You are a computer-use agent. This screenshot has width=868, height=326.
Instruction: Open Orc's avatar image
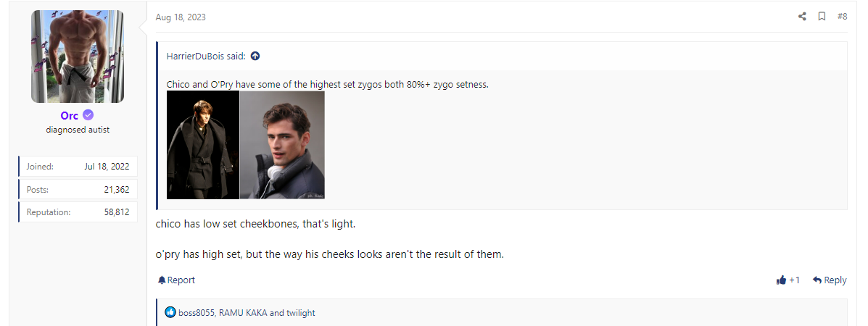(x=78, y=57)
